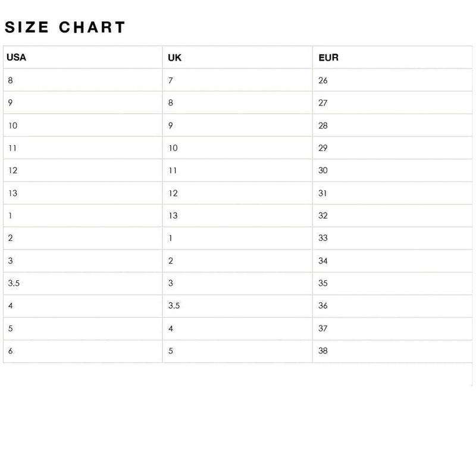Click EUR size 36 cell
The height and width of the screenshot is (476, 476).
coord(323,306)
